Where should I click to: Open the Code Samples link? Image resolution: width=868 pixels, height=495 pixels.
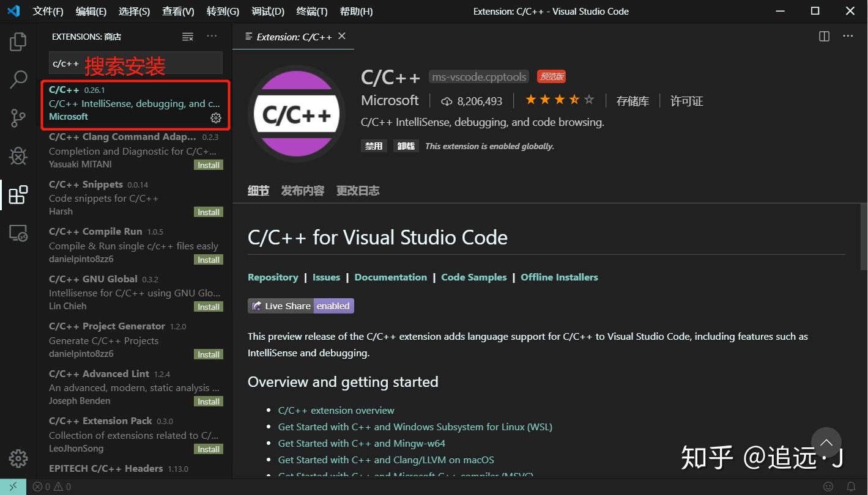click(x=474, y=277)
